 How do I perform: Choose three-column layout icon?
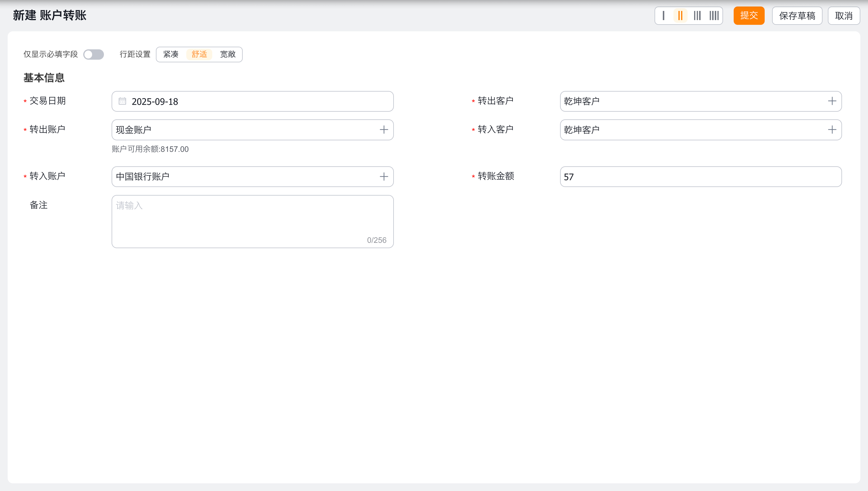pos(697,16)
